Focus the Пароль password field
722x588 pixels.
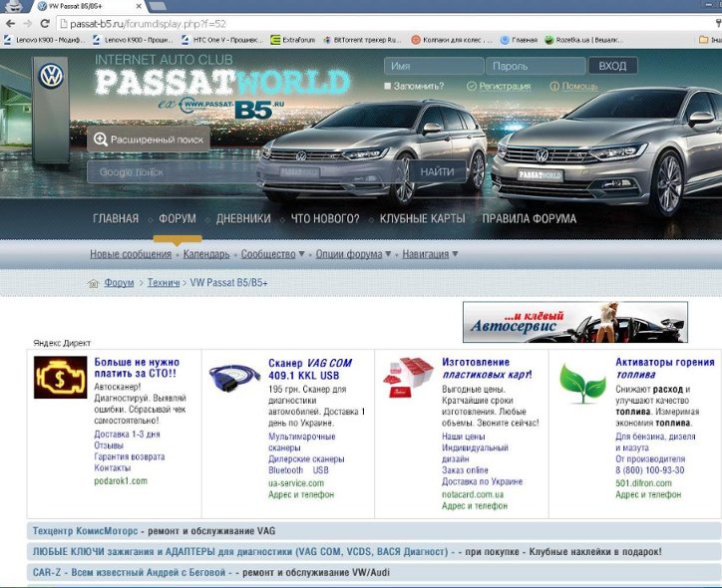pyautogui.click(x=536, y=66)
